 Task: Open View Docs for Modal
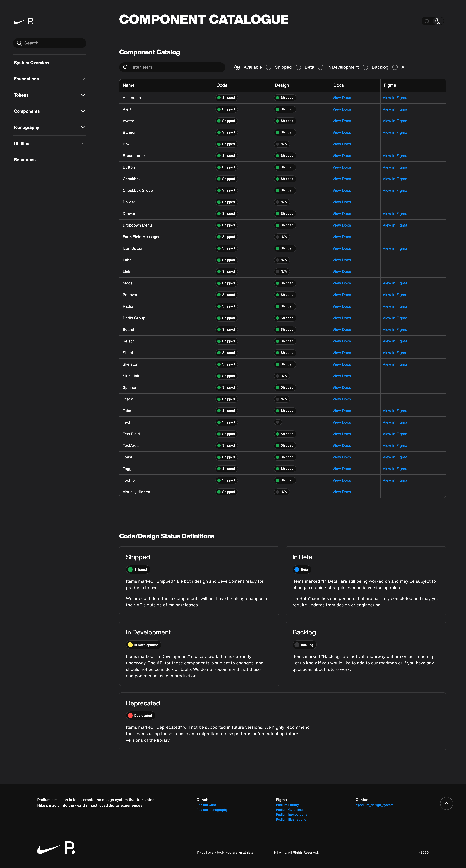click(x=342, y=283)
